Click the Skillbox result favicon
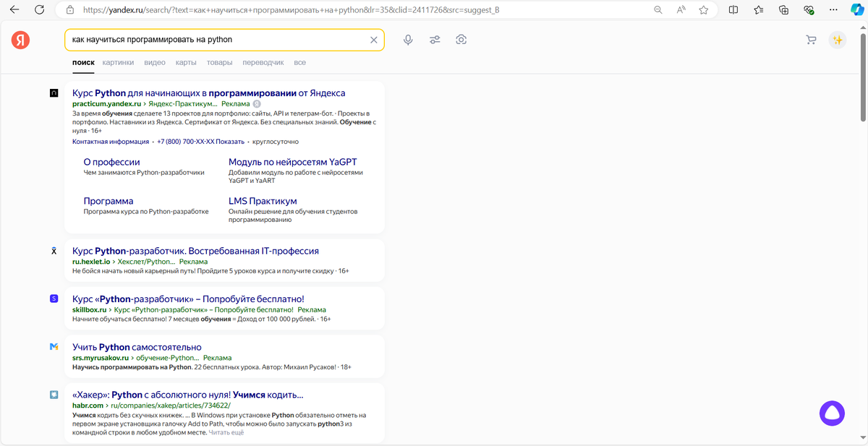Viewport: 868px width, 446px height. tap(54, 299)
